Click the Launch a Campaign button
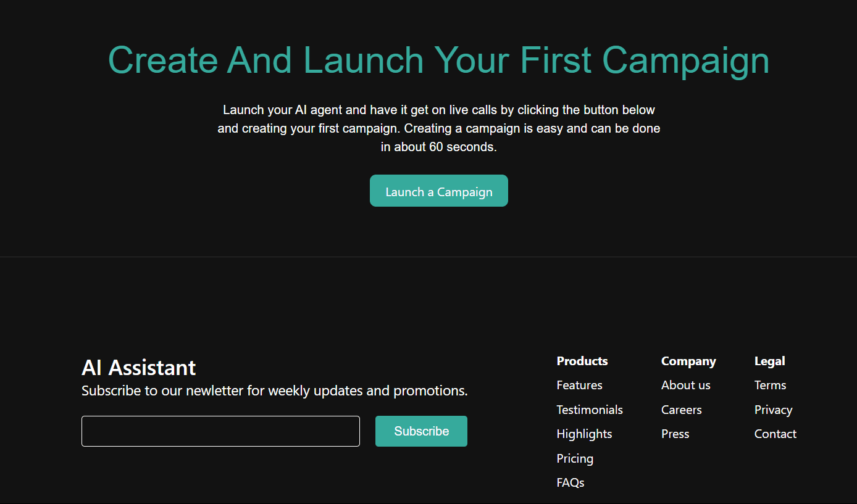 (438, 191)
